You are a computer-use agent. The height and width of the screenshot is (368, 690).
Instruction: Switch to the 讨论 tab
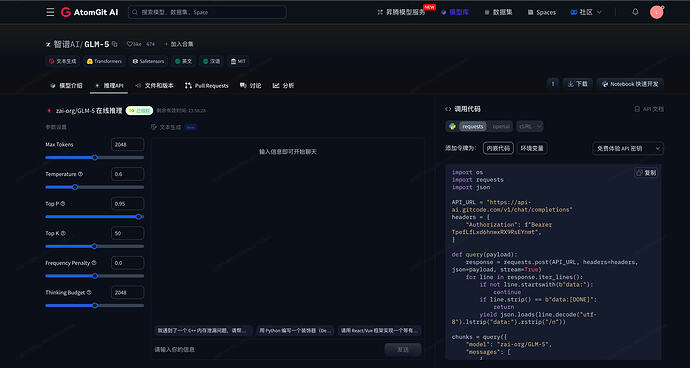250,85
